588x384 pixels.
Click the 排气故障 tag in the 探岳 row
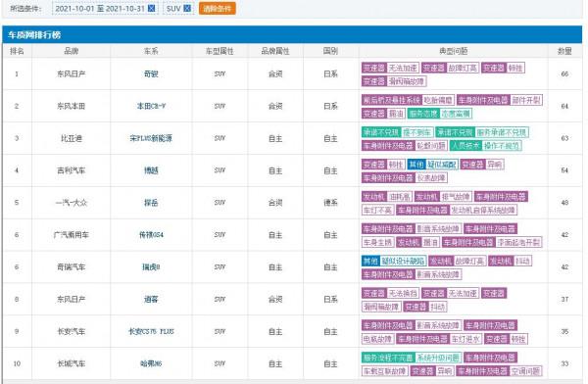(x=456, y=197)
